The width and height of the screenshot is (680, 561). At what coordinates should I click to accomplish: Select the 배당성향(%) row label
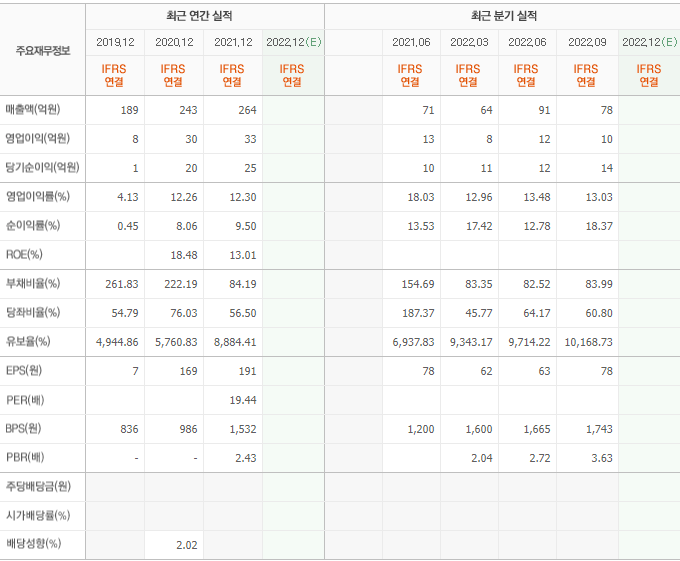point(33,544)
